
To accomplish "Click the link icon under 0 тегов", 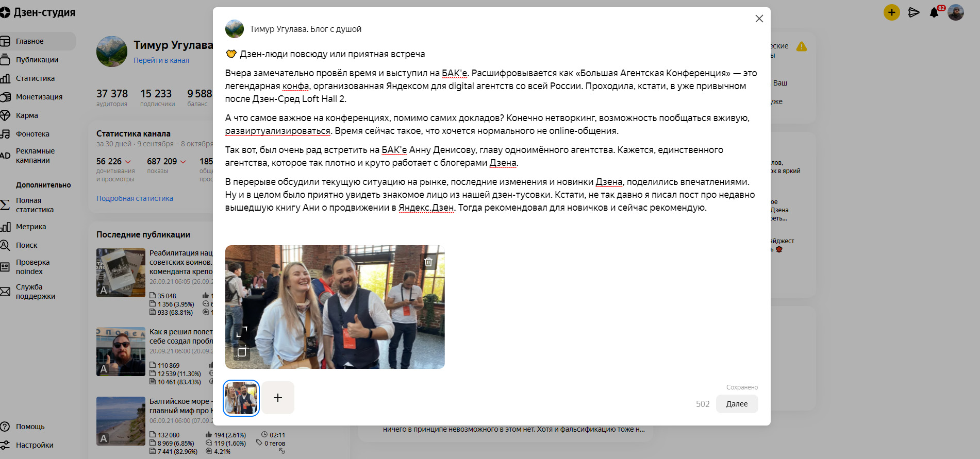I will coord(282,451).
